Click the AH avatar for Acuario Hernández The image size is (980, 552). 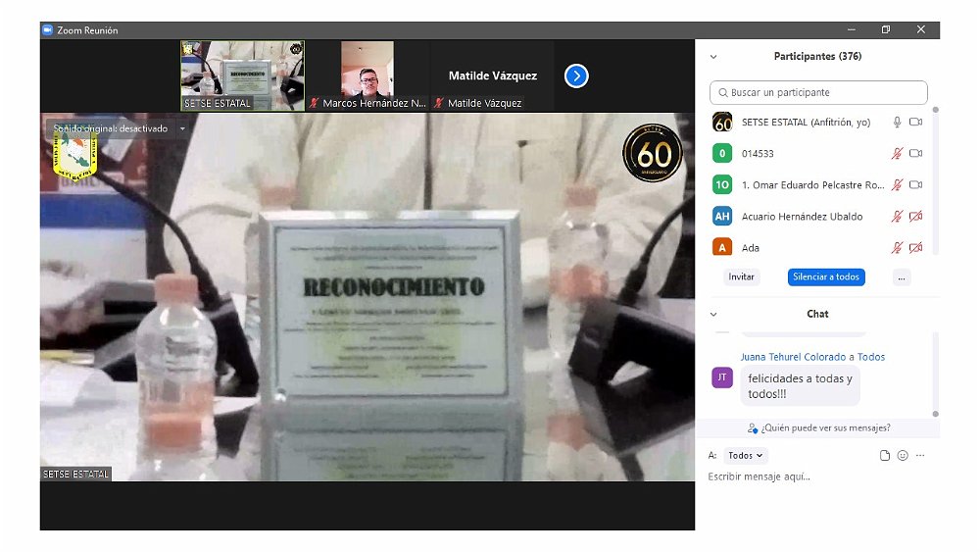(722, 217)
